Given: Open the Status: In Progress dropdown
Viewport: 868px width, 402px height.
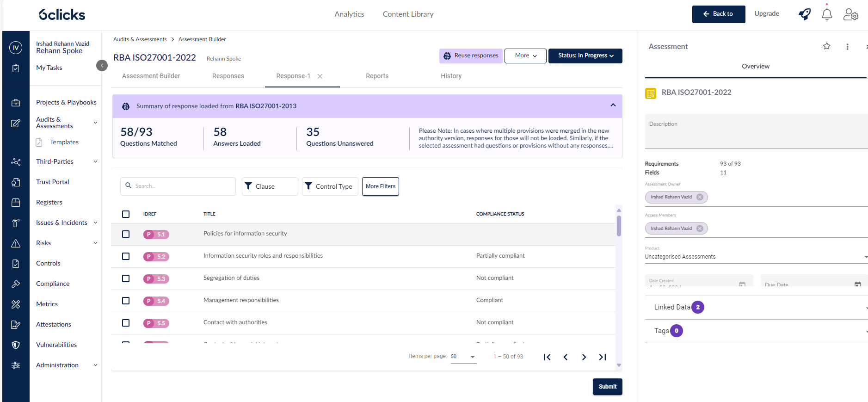Looking at the screenshot, I should coord(585,56).
